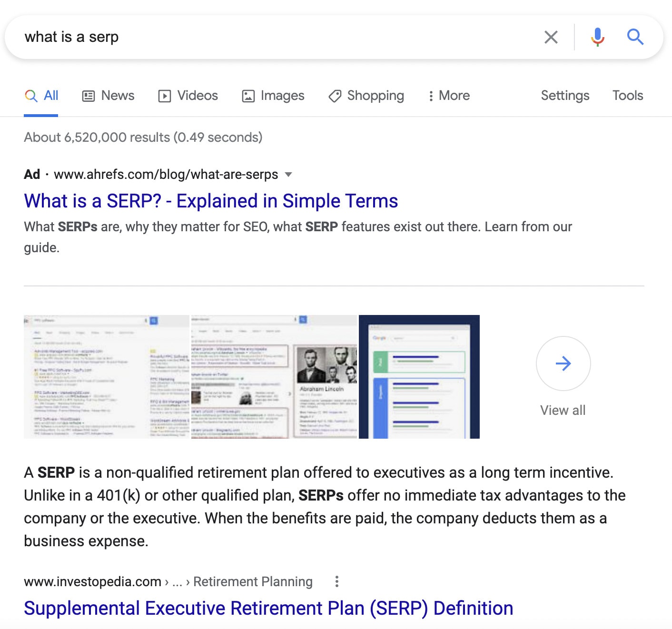Open the first SERP screenshot thumbnail
The image size is (672, 629).
pyautogui.click(x=107, y=376)
